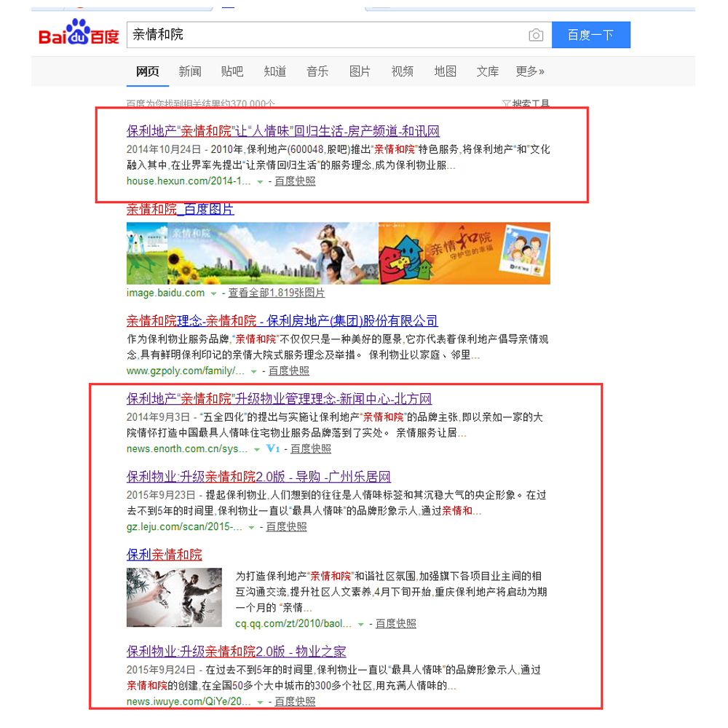Switch to the 贴吧 tab
The height and width of the screenshot is (728, 728).
coord(232,71)
